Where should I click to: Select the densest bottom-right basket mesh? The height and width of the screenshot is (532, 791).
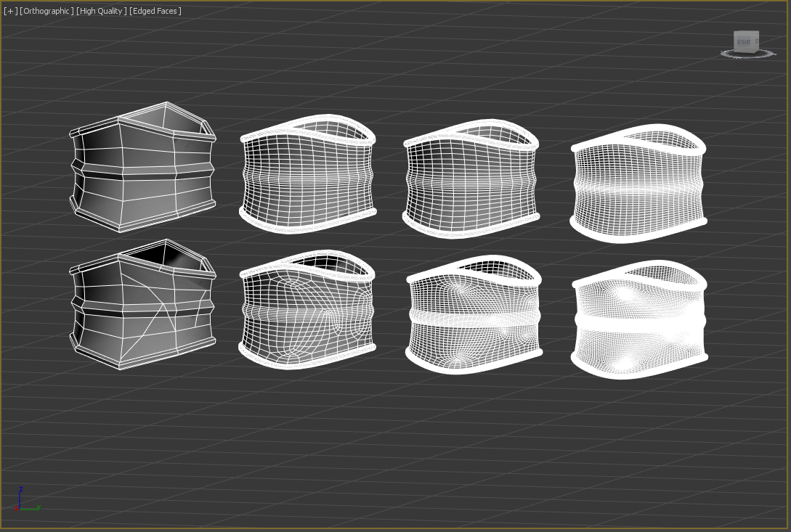pos(639,319)
